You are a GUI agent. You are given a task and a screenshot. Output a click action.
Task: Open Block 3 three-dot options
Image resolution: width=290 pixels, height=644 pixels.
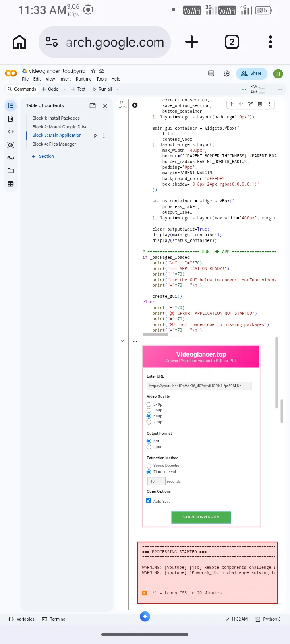coord(104,136)
